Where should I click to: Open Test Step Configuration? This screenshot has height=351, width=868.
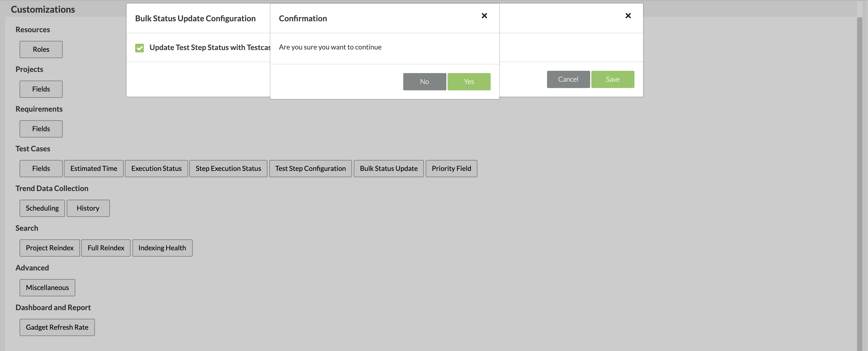click(310, 169)
